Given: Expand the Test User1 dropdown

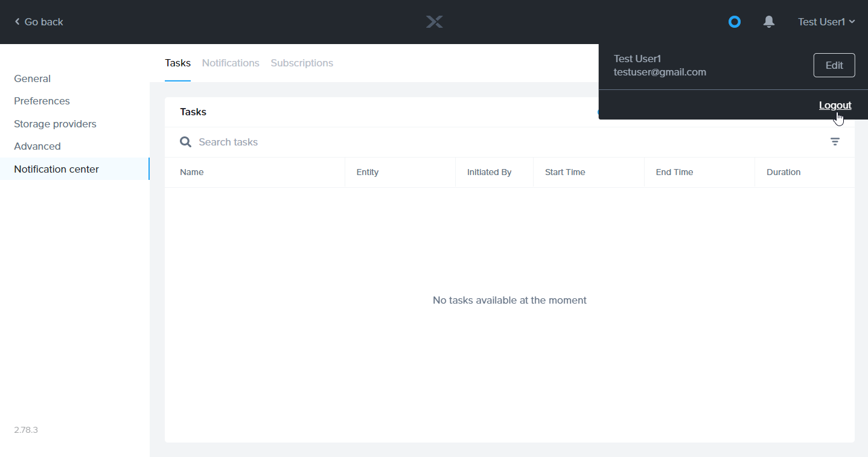Looking at the screenshot, I should pos(826,22).
